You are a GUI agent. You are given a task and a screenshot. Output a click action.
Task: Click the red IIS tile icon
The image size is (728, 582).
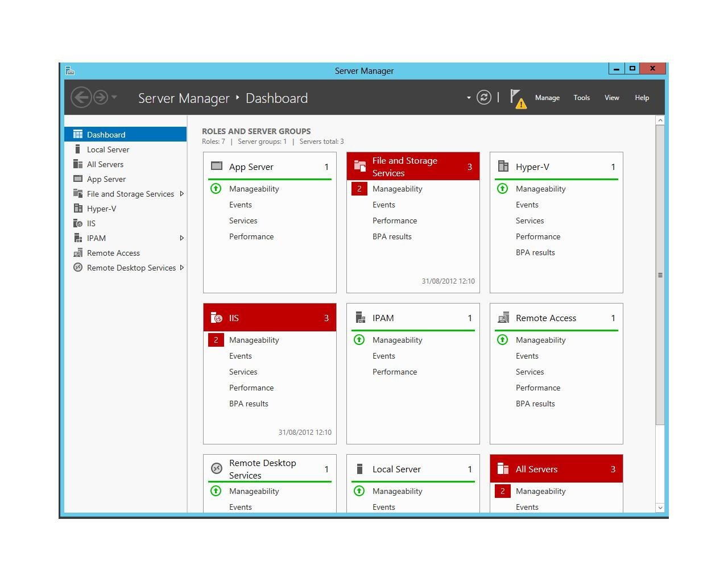216,318
